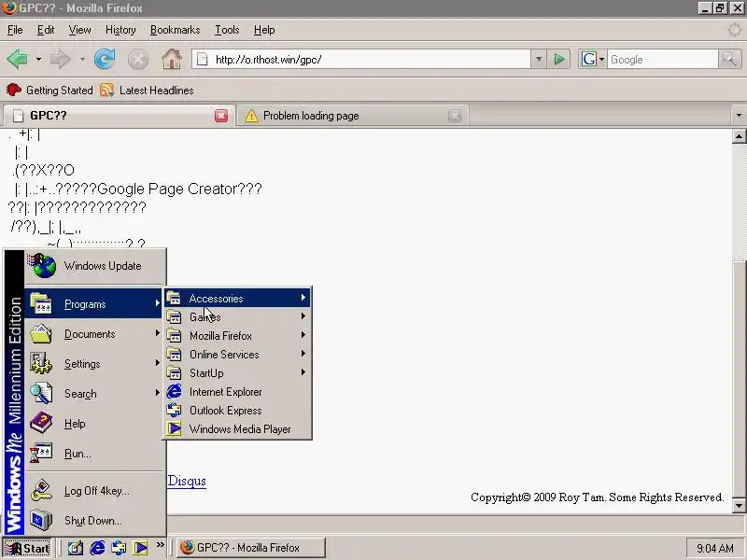
Task: Open the Tools menu
Action: pyautogui.click(x=227, y=30)
